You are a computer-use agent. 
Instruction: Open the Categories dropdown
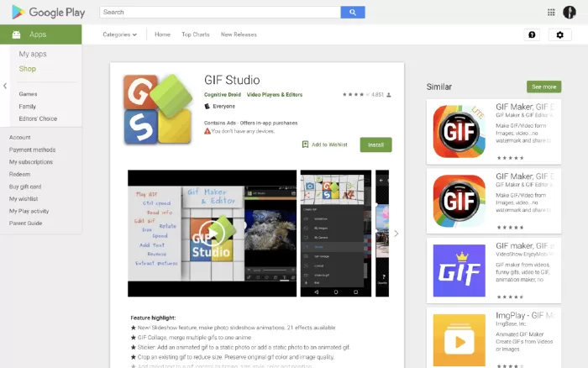119,34
